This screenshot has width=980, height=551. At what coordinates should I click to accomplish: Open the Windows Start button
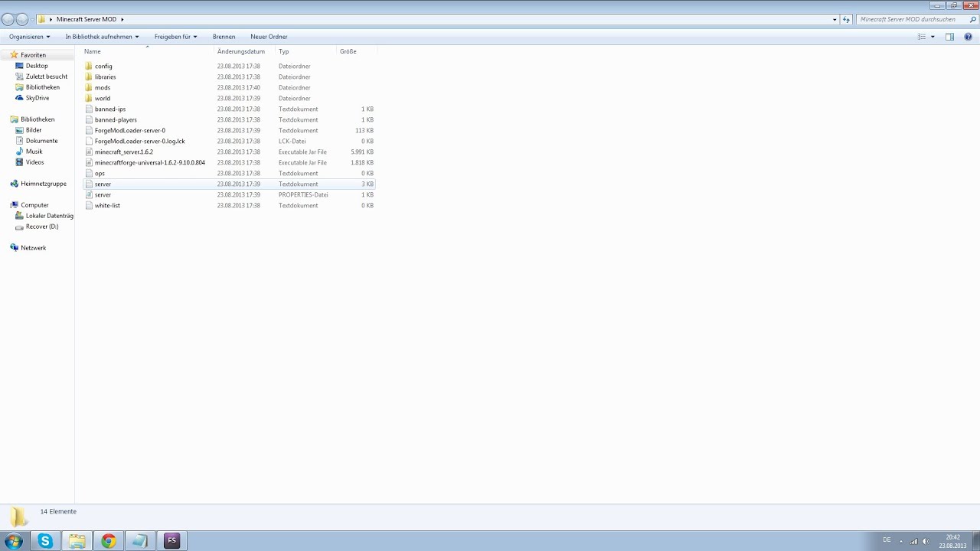click(13, 541)
